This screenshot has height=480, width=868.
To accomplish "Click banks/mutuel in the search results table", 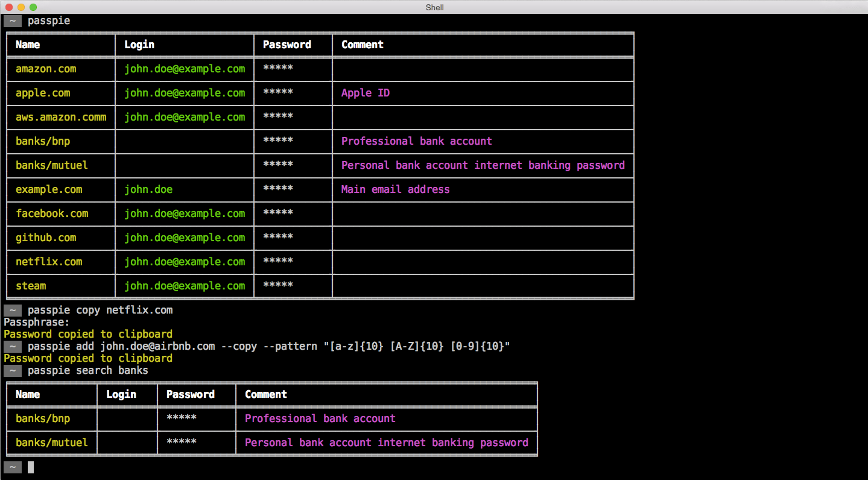I will tap(52, 443).
